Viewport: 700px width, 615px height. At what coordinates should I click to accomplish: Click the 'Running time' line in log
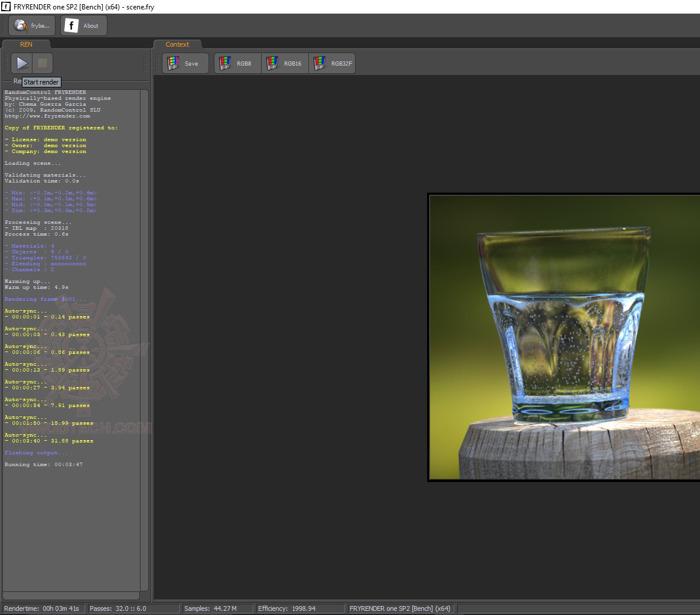(44, 465)
